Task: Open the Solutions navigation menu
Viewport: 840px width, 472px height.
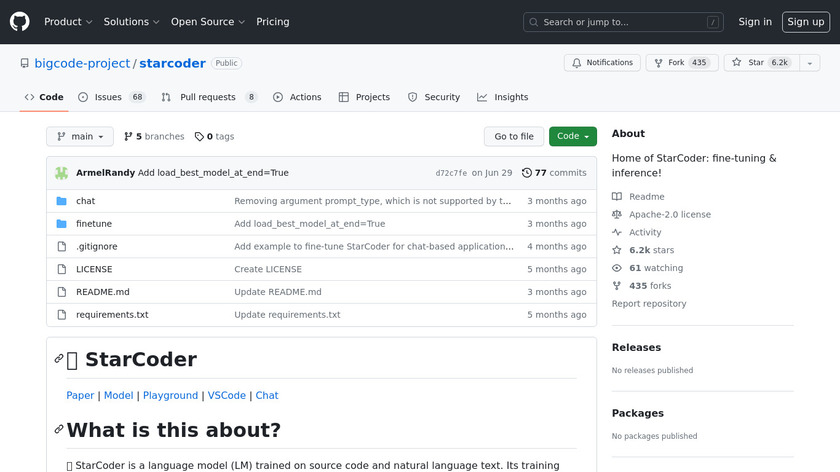Action: [x=131, y=22]
